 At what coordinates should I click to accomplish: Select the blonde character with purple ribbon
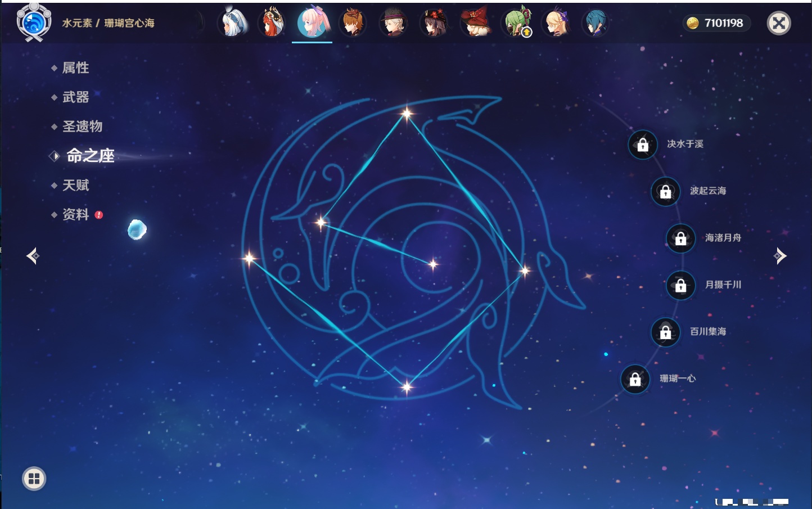[x=556, y=22]
